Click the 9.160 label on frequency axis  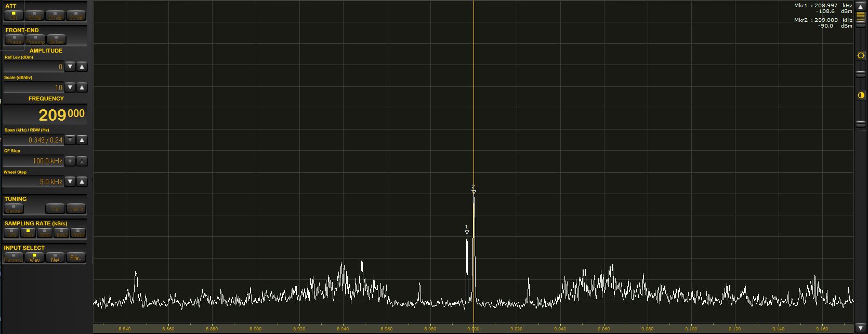pos(822,329)
